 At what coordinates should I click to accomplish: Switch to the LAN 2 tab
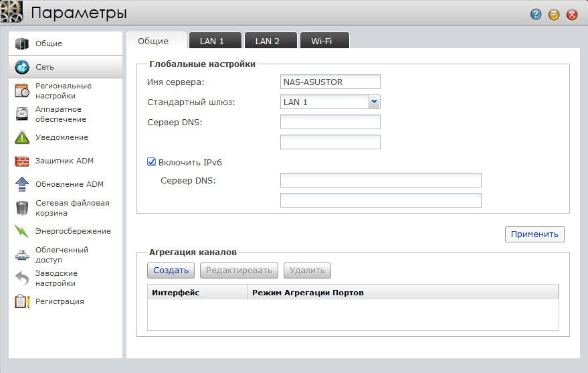click(268, 41)
